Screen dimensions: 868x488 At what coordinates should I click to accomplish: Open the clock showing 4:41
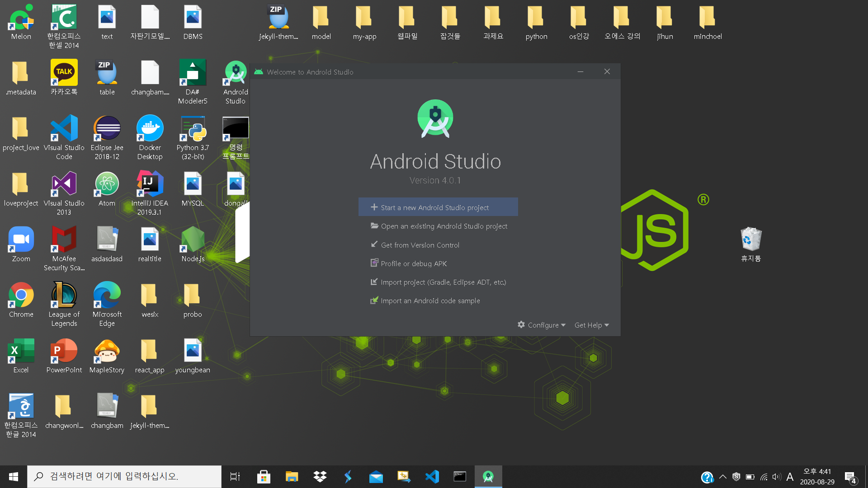click(817, 477)
